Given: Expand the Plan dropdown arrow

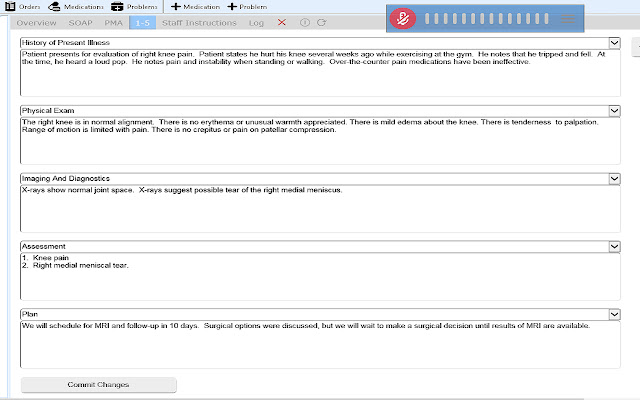Looking at the screenshot, I should tap(614, 314).
